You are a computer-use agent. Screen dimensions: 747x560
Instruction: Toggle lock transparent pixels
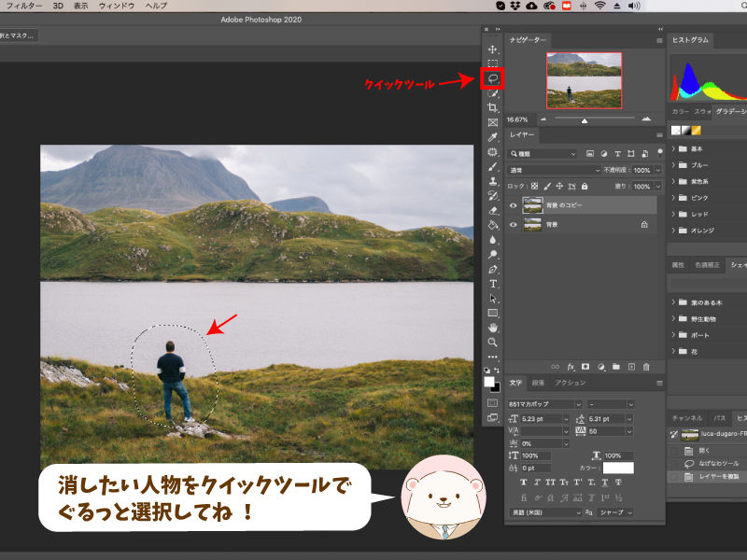click(534, 186)
